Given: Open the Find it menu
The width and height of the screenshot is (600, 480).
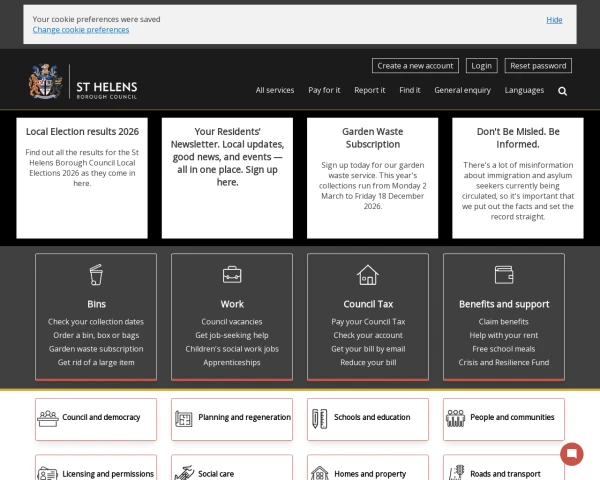Looking at the screenshot, I should [409, 90].
